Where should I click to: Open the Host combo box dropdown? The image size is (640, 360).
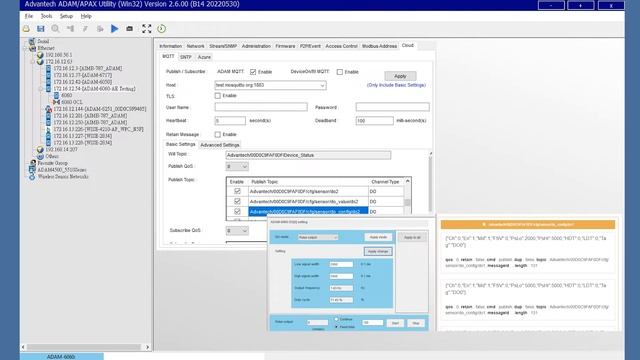click(x=322, y=85)
